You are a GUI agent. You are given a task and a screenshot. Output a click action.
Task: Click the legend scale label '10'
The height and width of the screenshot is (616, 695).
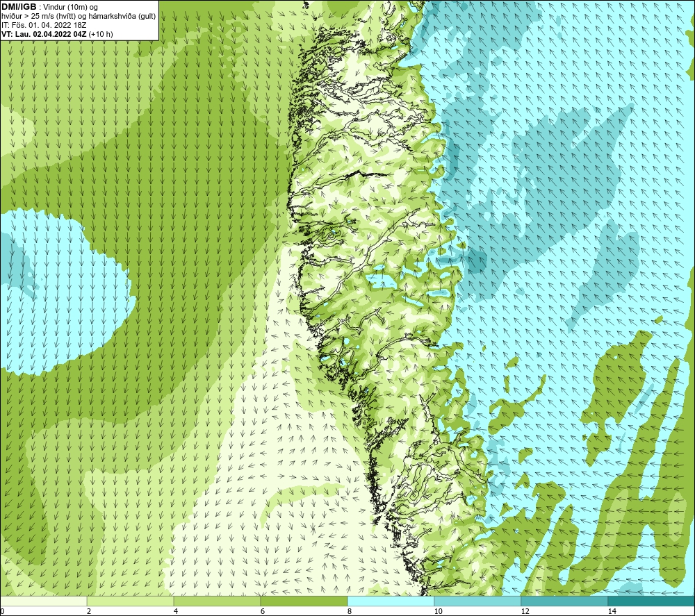coord(438,612)
